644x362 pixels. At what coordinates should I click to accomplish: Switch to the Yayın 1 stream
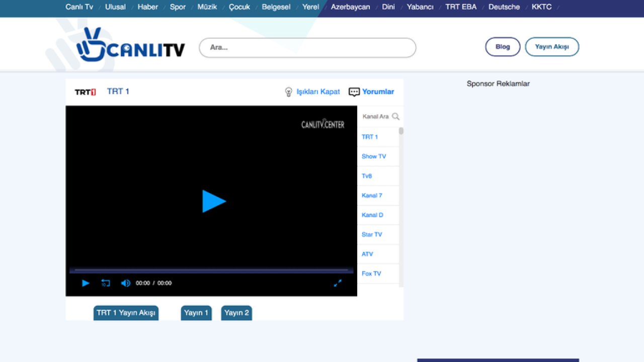pos(196,313)
